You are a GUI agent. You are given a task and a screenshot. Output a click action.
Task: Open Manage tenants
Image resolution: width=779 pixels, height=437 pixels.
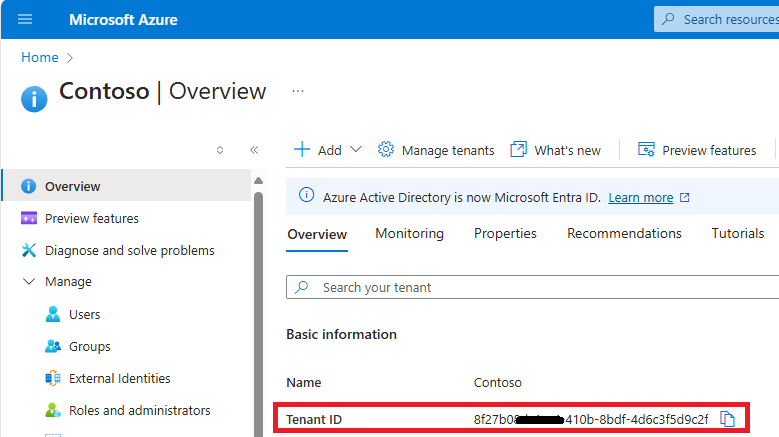click(436, 150)
